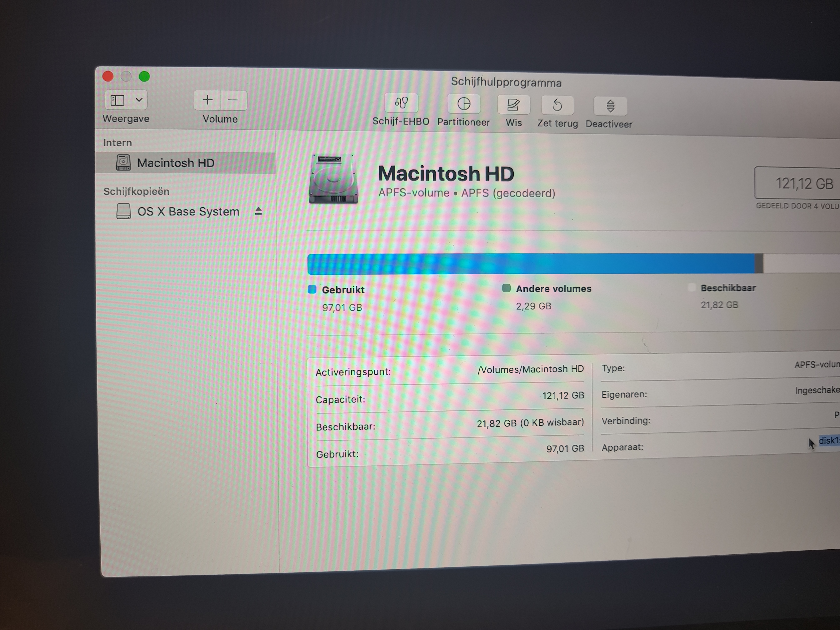Click the 121,12 GB capacity box

[797, 183]
